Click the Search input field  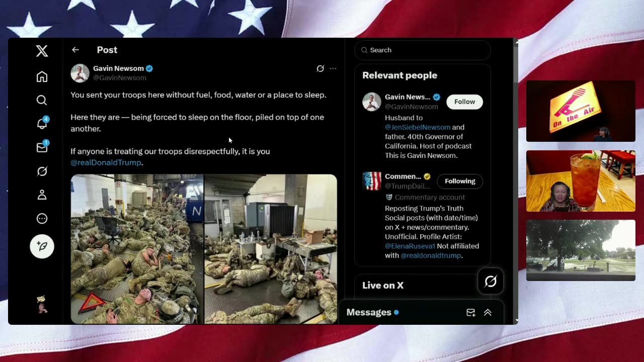[x=423, y=50]
